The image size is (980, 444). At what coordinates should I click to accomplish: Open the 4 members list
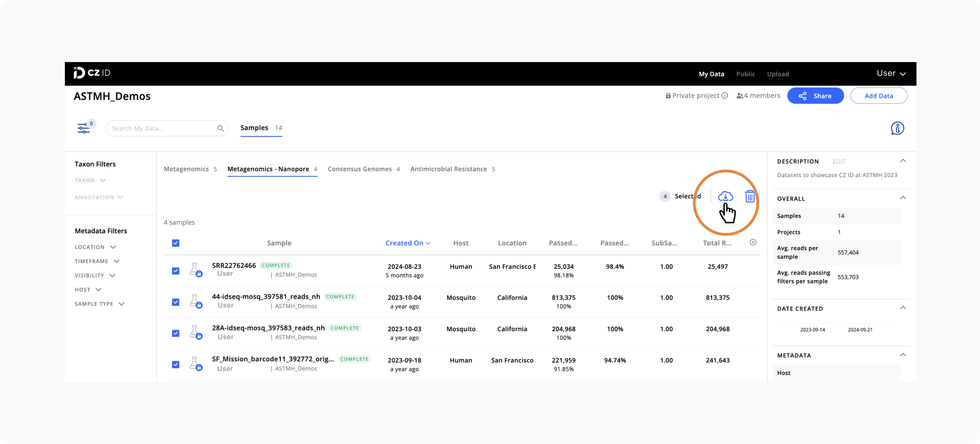point(758,96)
